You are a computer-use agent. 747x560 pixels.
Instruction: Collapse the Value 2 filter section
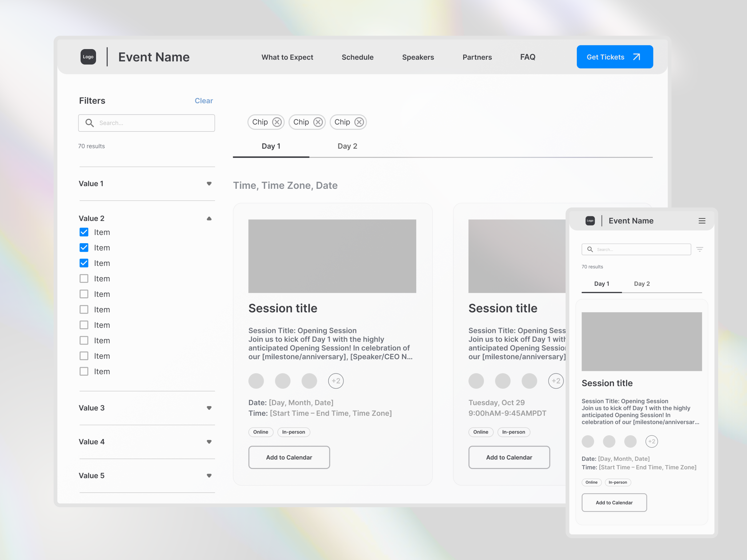[x=209, y=218]
